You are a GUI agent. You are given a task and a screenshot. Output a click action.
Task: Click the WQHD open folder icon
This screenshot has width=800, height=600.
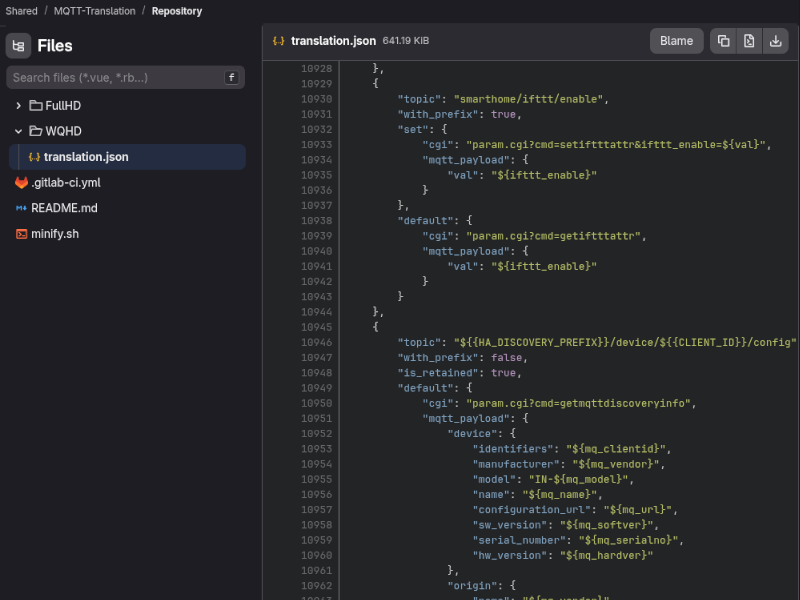(x=36, y=131)
